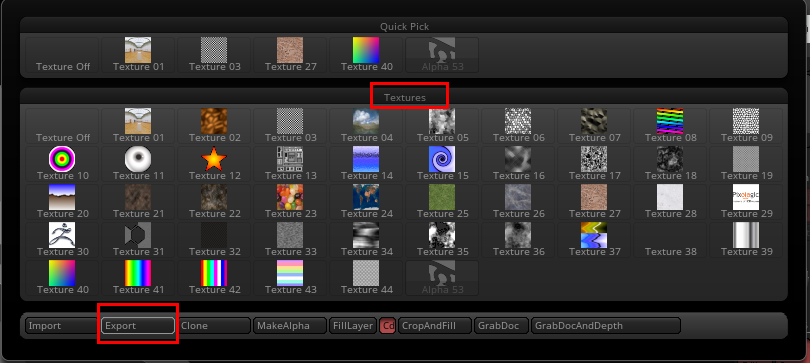The image size is (810, 363).
Task: Click the FillLayer button
Action: click(353, 326)
